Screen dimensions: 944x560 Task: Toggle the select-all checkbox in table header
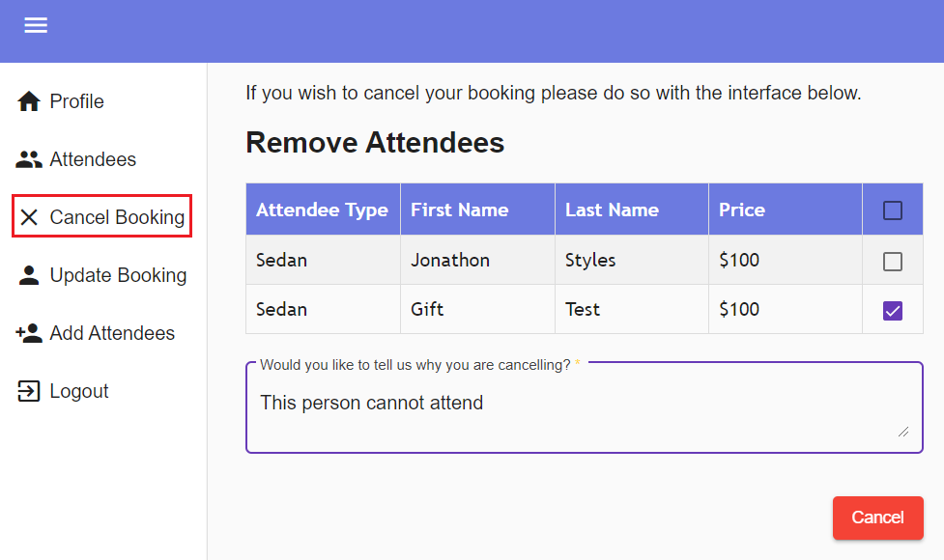[x=892, y=209]
